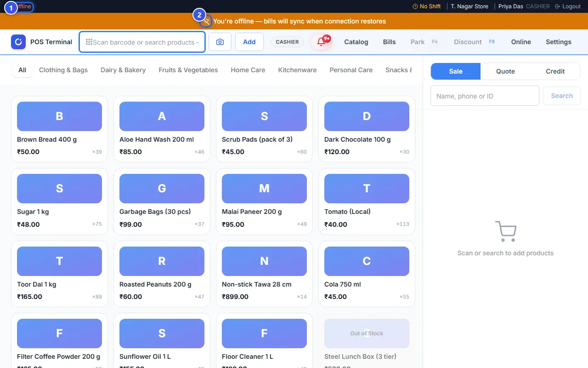This screenshot has height=368, width=588.
Task: Click the customer Search button
Action: [x=562, y=96]
